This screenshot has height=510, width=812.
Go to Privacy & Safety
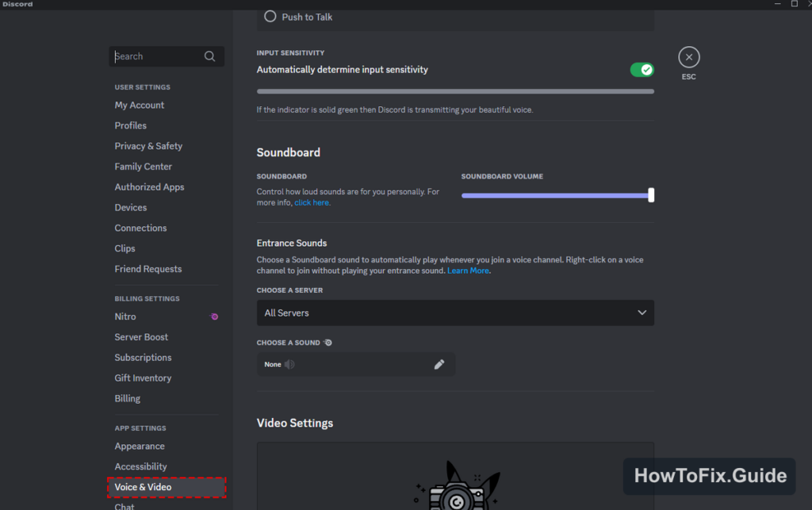coord(148,146)
